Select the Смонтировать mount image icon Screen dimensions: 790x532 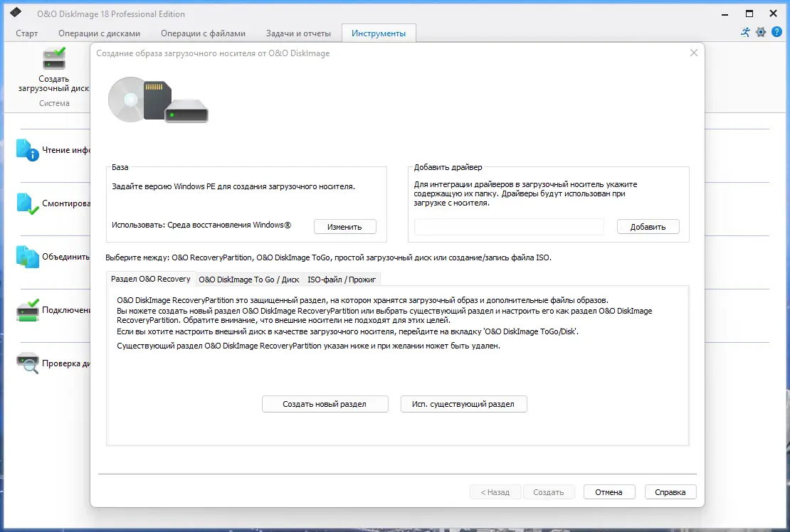click(27, 204)
